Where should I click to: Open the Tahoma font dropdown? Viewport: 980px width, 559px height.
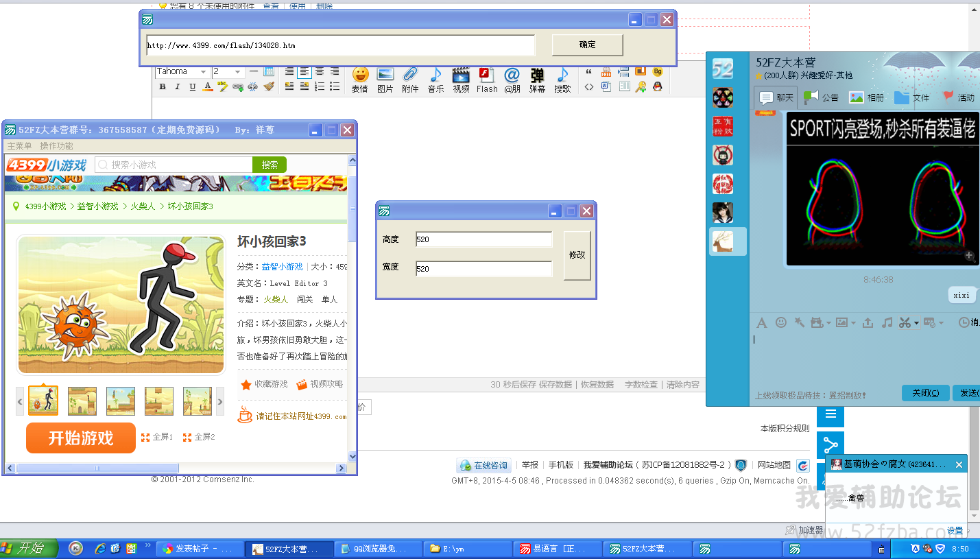(x=182, y=71)
